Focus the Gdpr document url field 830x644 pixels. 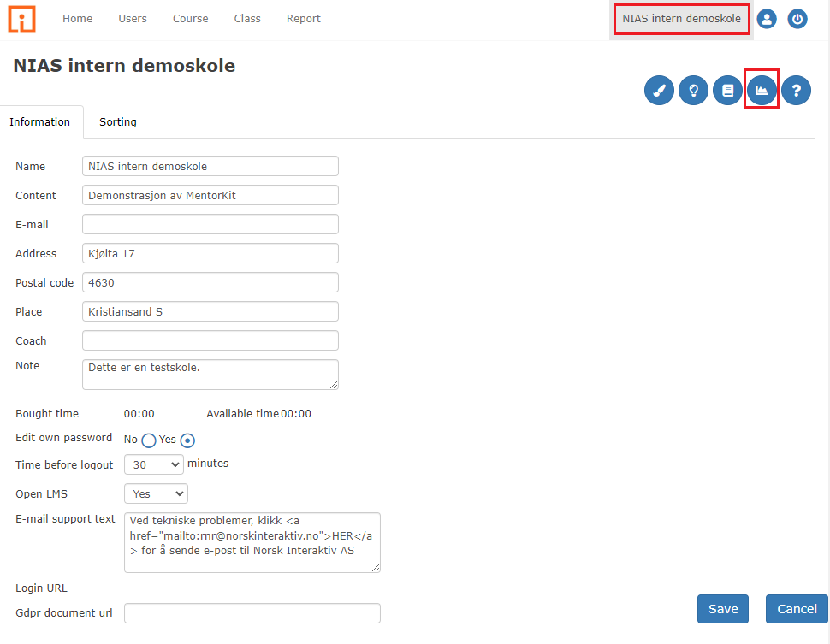[252, 613]
